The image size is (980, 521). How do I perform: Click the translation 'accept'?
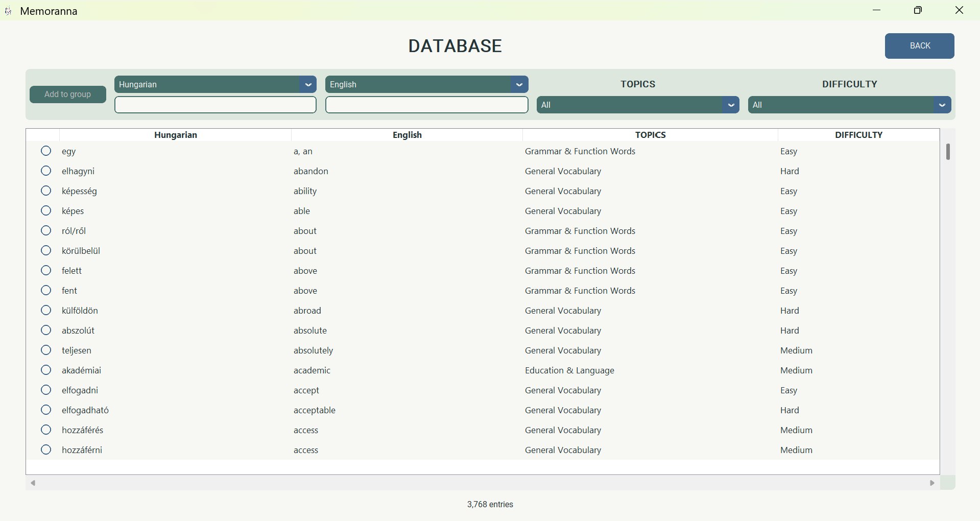[x=306, y=391]
